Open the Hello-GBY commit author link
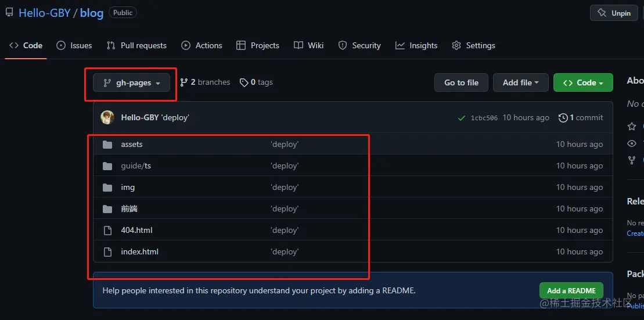Screen dimensions: 644x320 point(139,118)
